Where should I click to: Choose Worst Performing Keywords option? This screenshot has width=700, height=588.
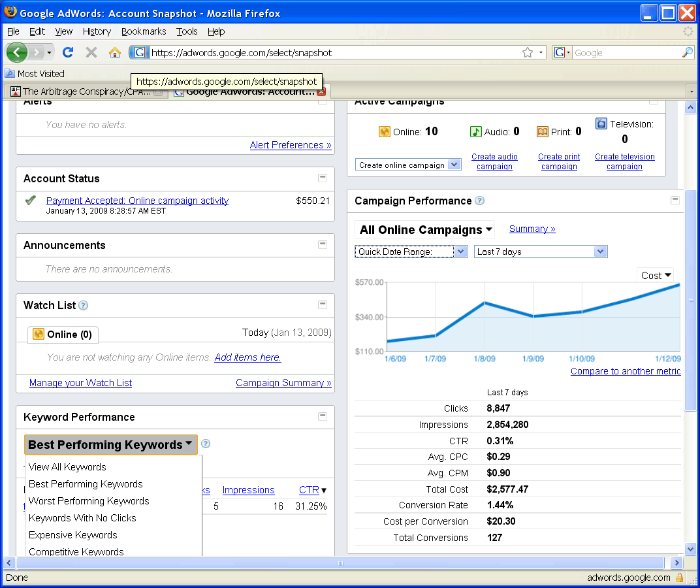coord(89,501)
